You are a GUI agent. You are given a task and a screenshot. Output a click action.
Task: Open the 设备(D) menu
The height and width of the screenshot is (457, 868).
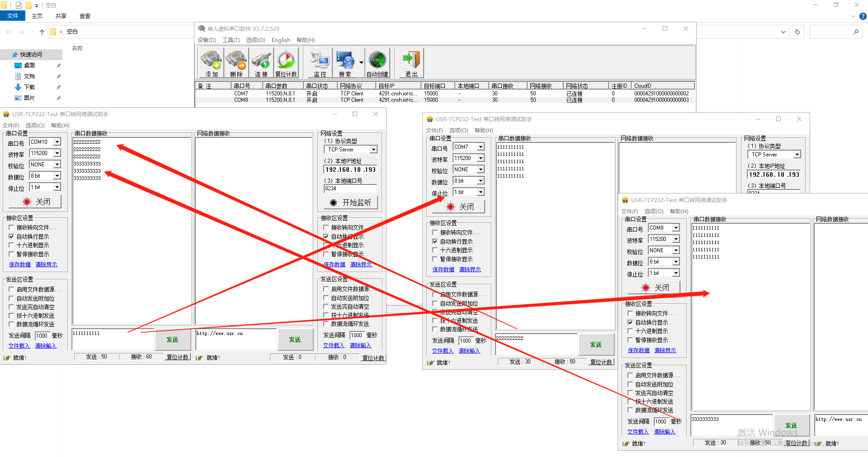tap(207, 40)
